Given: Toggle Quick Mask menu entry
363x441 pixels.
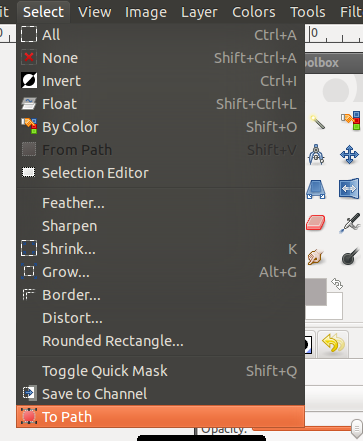Looking at the screenshot, I should pos(160,371).
